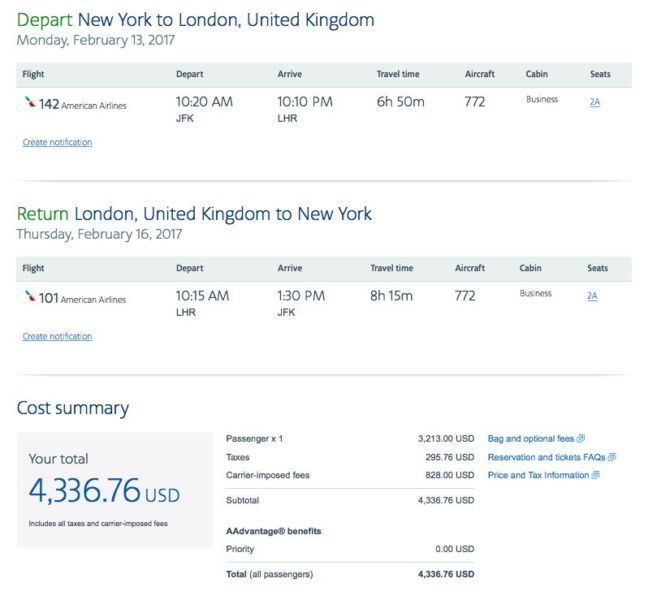Click the Cost summary heading
This screenshot has width=648, height=600.
point(73,408)
